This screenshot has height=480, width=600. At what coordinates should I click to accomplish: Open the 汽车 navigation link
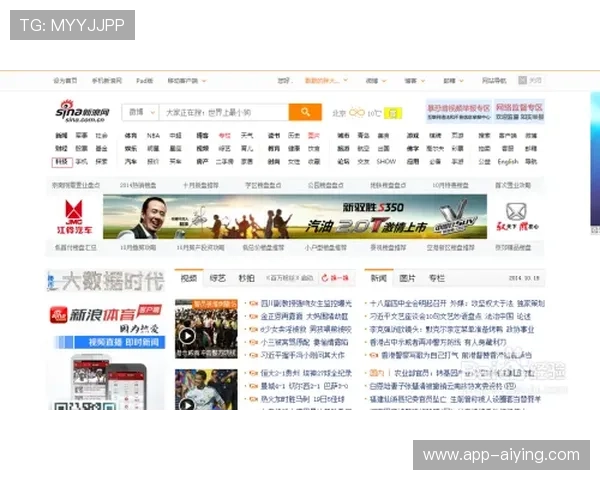coord(131,162)
